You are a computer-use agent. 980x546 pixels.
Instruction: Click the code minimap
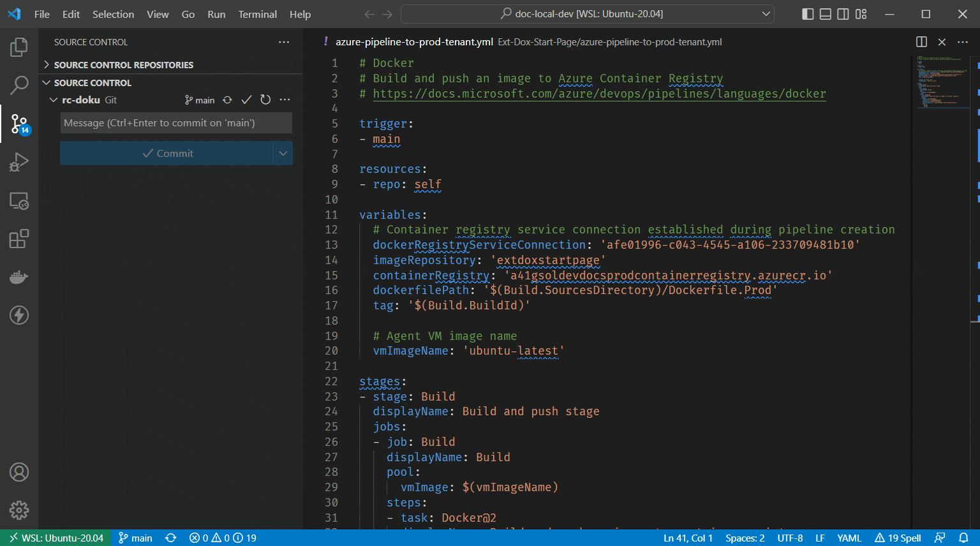coord(942,82)
